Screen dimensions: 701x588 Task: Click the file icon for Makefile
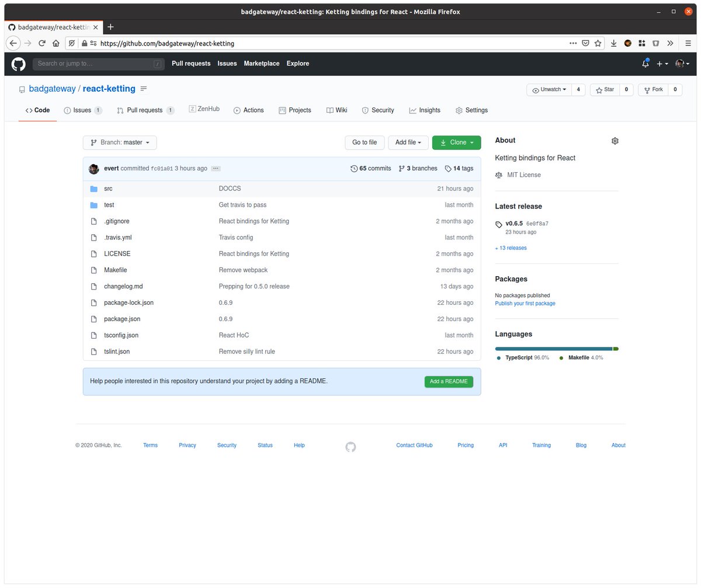(x=93, y=270)
